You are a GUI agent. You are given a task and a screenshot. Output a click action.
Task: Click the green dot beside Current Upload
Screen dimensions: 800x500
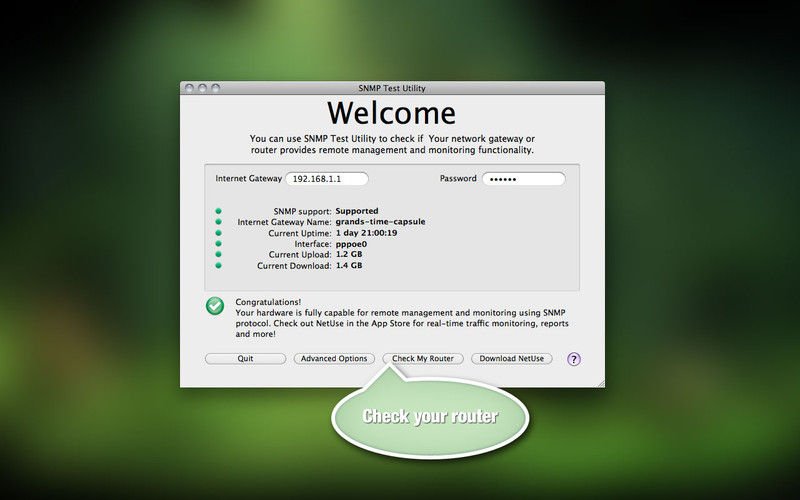pyautogui.click(x=218, y=254)
